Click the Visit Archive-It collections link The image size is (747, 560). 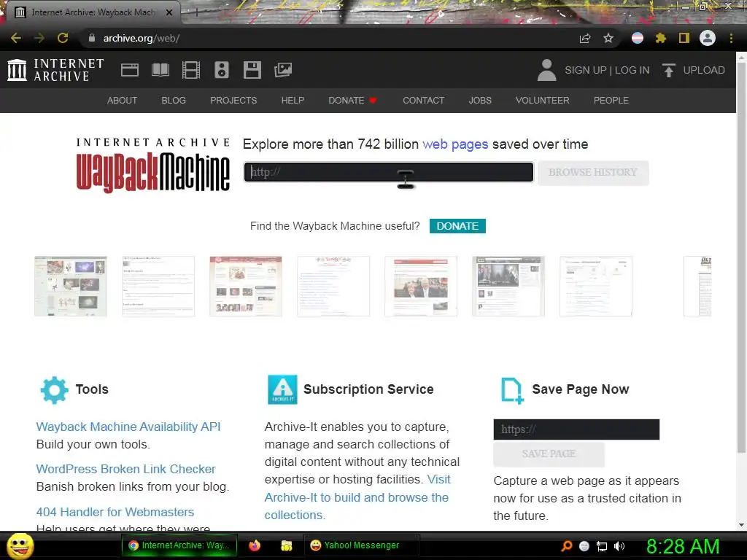click(x=357, y=497)
